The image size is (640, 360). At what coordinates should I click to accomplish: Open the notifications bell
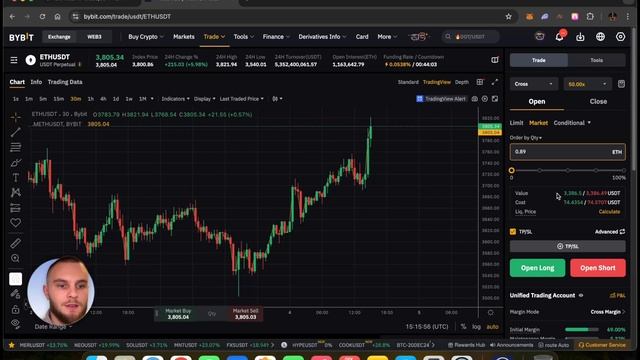(x=559, y=37)
